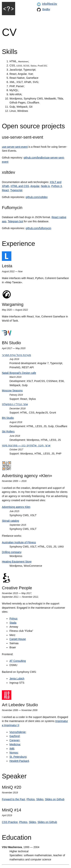Click the Wargaming round logo

[x=7, y=294]
